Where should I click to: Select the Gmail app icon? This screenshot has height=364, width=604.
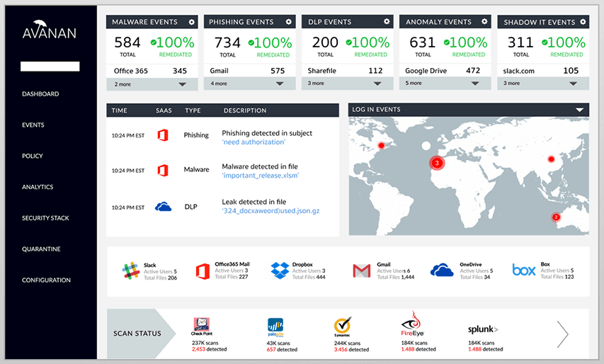[x=362, y=271]
